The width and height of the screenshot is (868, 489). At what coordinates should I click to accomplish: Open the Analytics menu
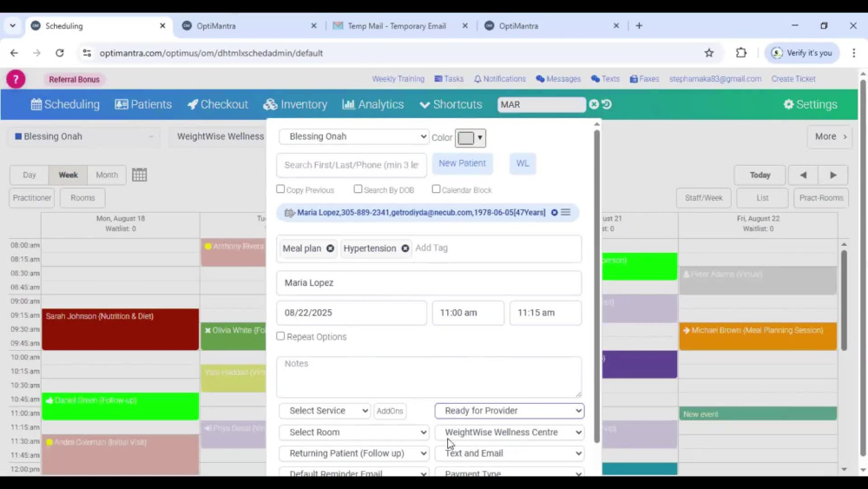click(373, 104)
